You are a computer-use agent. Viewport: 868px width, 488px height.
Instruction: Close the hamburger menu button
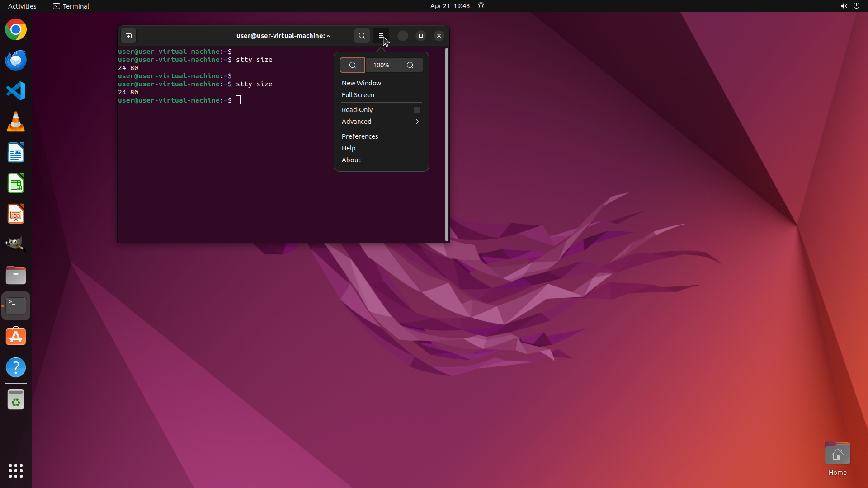pos(381,36)
